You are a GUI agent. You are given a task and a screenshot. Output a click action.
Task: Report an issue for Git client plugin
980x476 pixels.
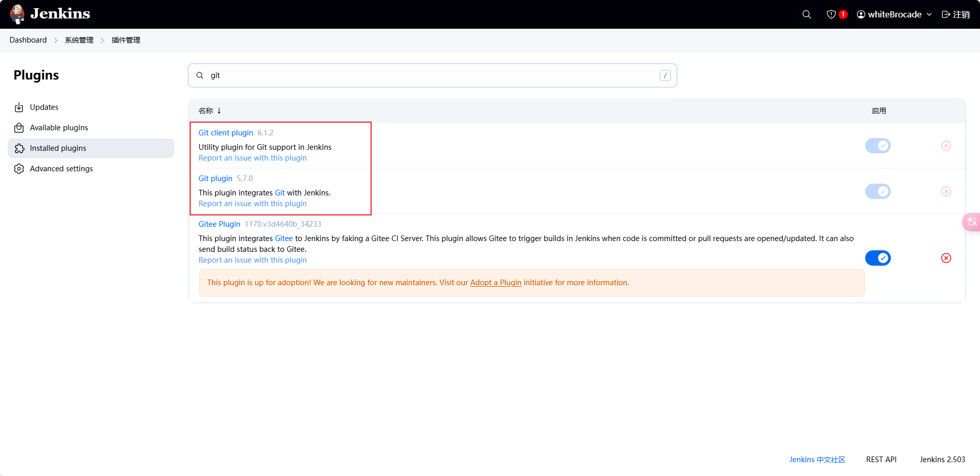[x=253, y=158]
